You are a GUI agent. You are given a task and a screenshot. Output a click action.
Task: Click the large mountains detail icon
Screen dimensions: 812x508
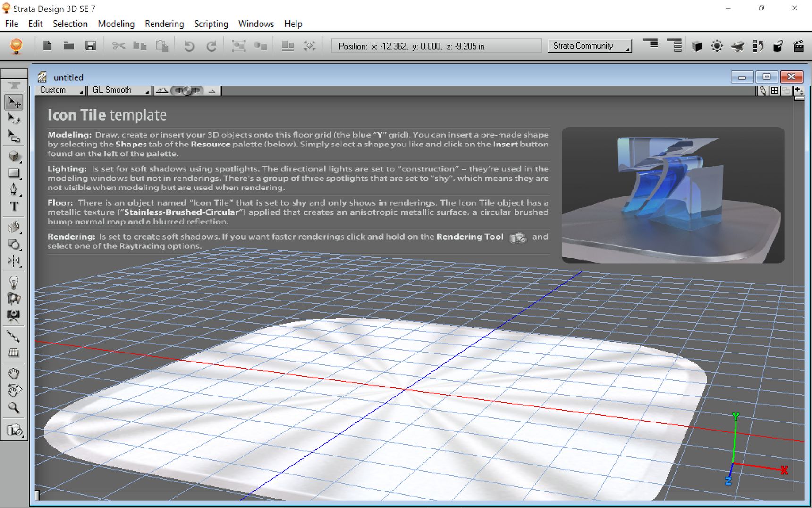(x=162, y=90)
